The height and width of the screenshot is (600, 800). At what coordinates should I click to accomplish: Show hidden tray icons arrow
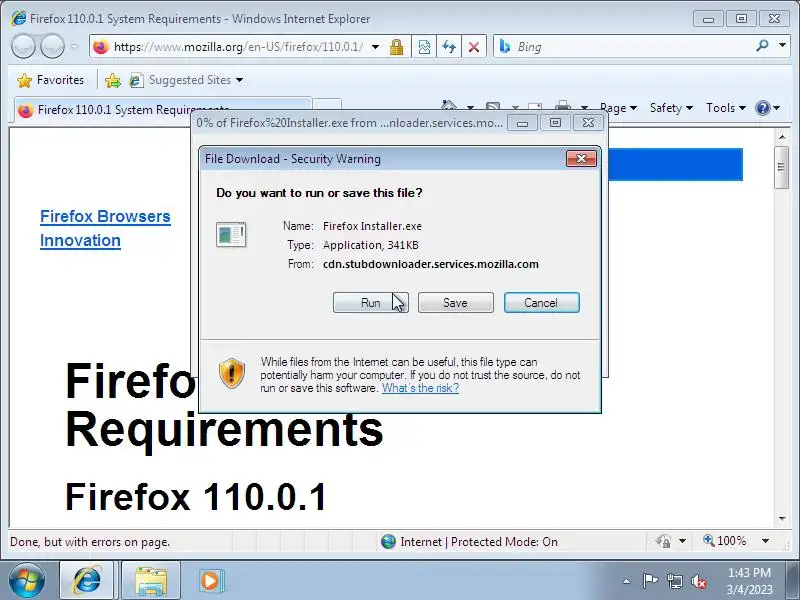tap(626, 581)
